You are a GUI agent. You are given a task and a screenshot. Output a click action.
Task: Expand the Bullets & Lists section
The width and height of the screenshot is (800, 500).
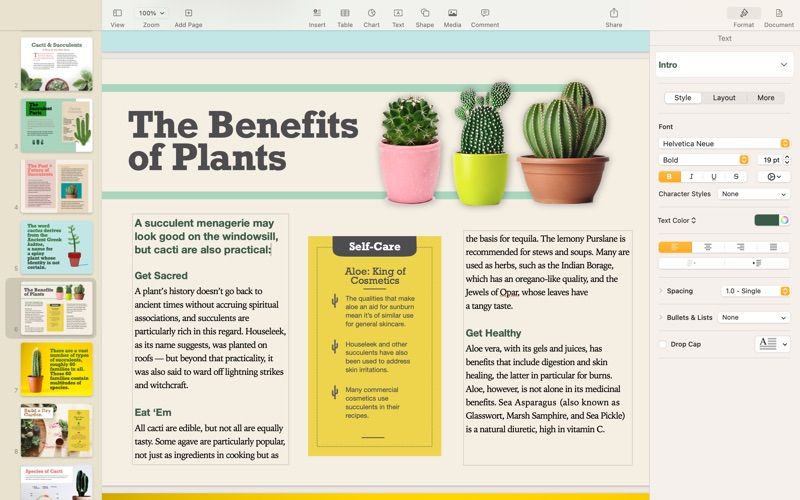tap(661, 317)
